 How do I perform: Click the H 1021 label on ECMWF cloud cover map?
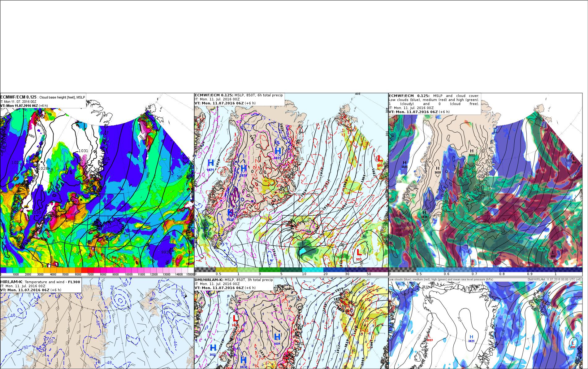point(404,165)
